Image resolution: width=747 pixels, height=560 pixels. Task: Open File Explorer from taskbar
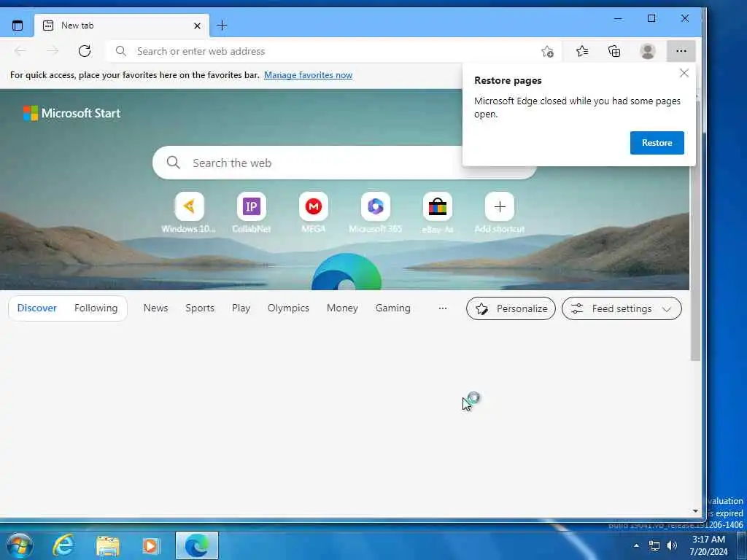(108, 545)
